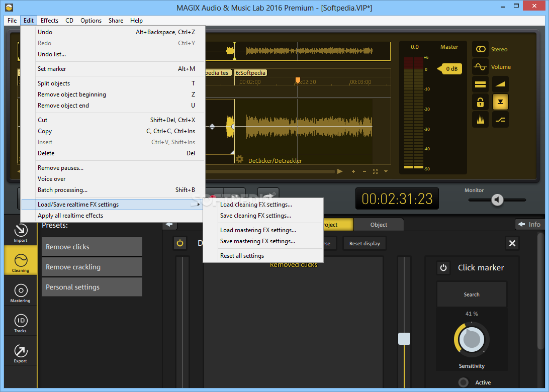Choose Load mastering FX settings...
The height and width of the screenshot is (392, 549).
[263, 230]
